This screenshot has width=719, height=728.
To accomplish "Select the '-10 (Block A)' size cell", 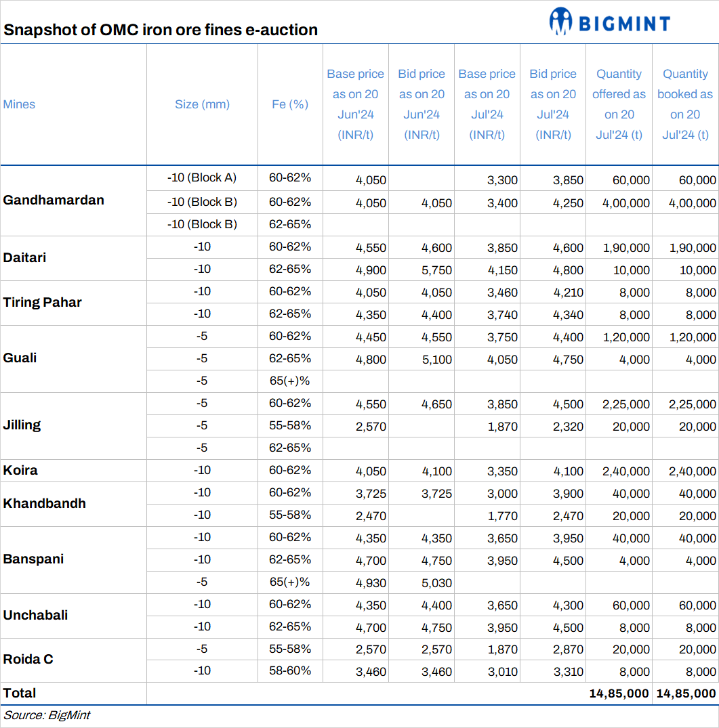I will (x=202, y=177).
